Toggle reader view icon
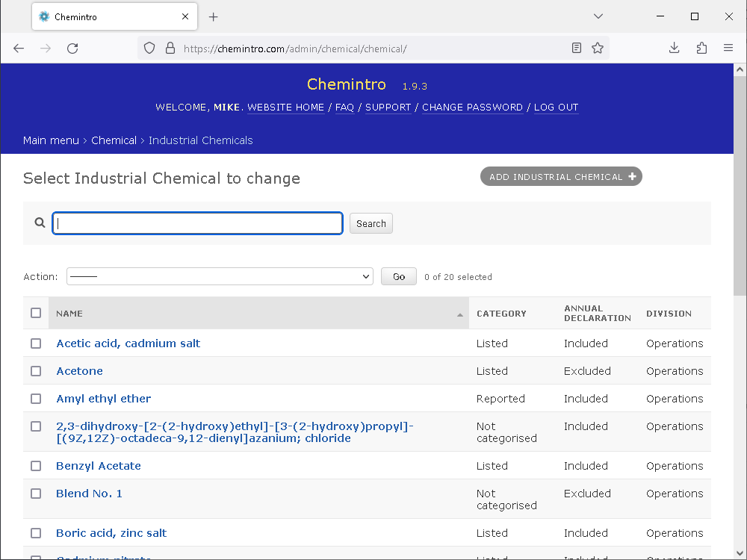This screenshot has width=747, height=560. point(577,48)
